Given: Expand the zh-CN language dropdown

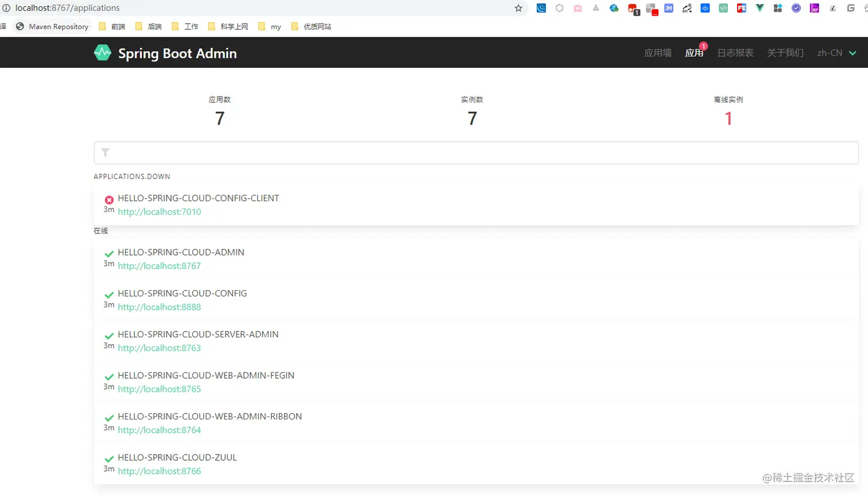Looking at the screenshot, I should [x=836, y=53].
